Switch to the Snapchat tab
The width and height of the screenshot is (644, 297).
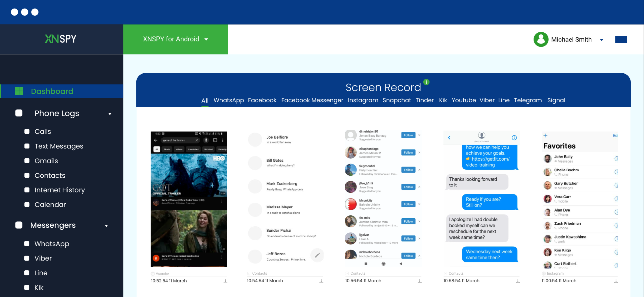[397, 100]
